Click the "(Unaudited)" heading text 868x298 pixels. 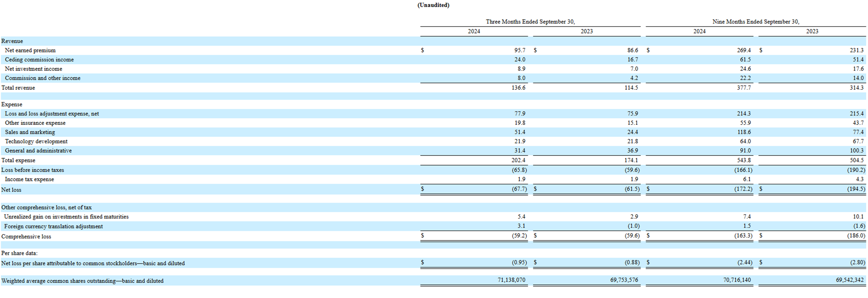[x=433, y=5]
